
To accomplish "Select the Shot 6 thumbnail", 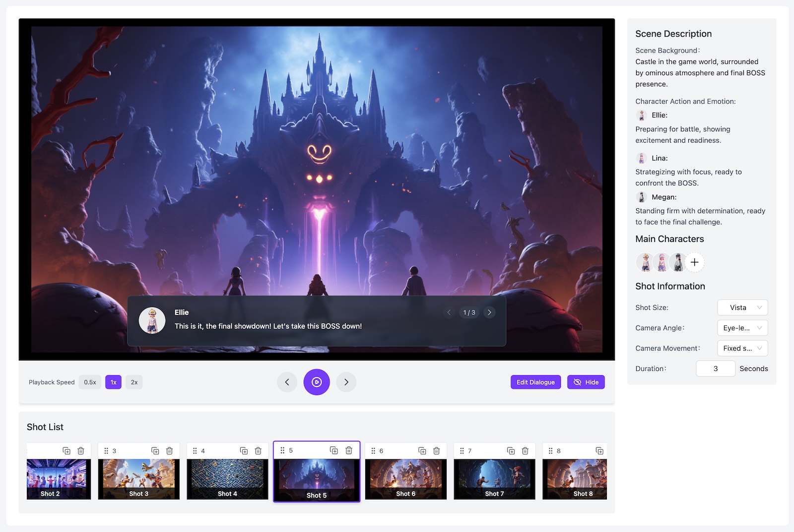I will pyautogui.click(x=405, y=479).
